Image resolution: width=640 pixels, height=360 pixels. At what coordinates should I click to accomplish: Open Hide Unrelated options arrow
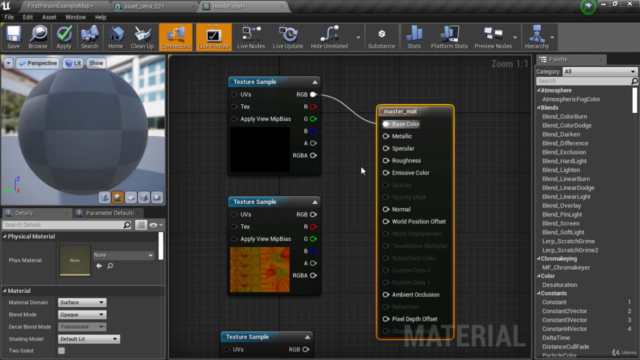(x=358, y=37)
